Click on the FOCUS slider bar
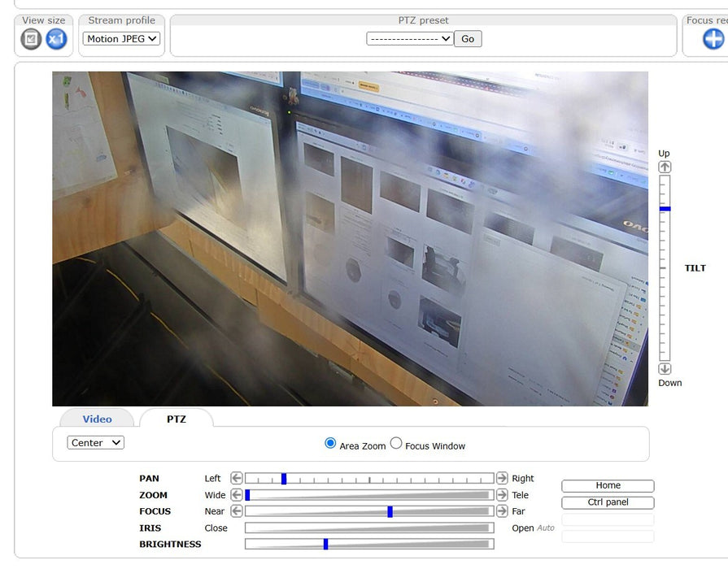 coord(369,511)
